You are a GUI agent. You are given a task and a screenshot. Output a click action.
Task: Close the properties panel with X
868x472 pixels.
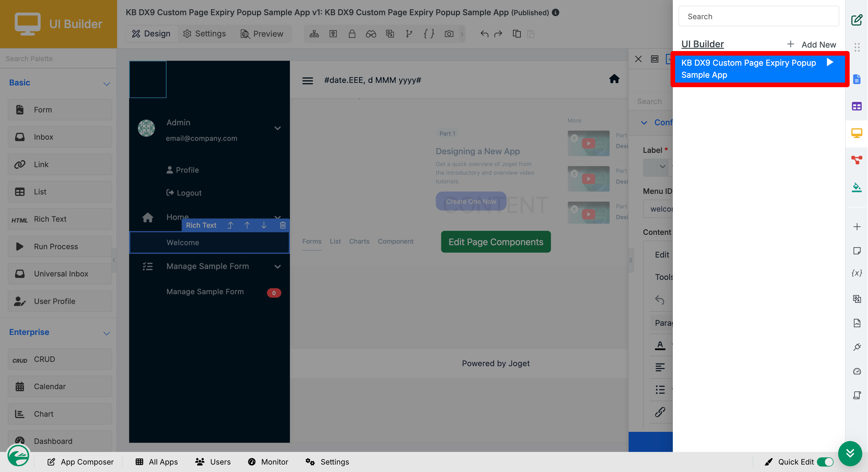638,59
